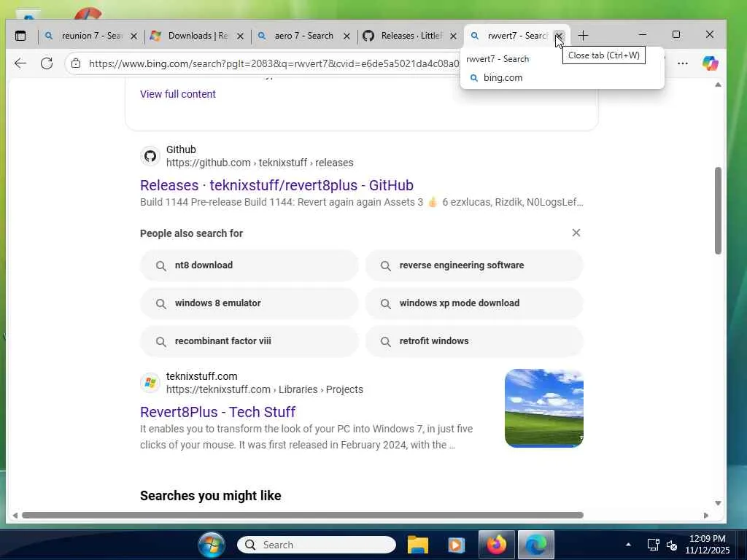Search for retrofit windows
The height and width of the screenshot is (560, 747).
pos(474,341)
